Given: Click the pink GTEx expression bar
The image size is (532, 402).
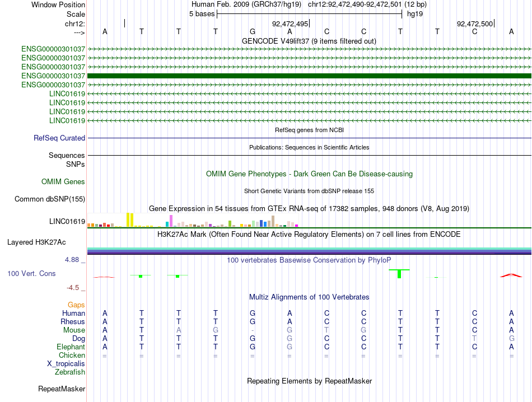Looking at the screenshot, I should point(171,221).
